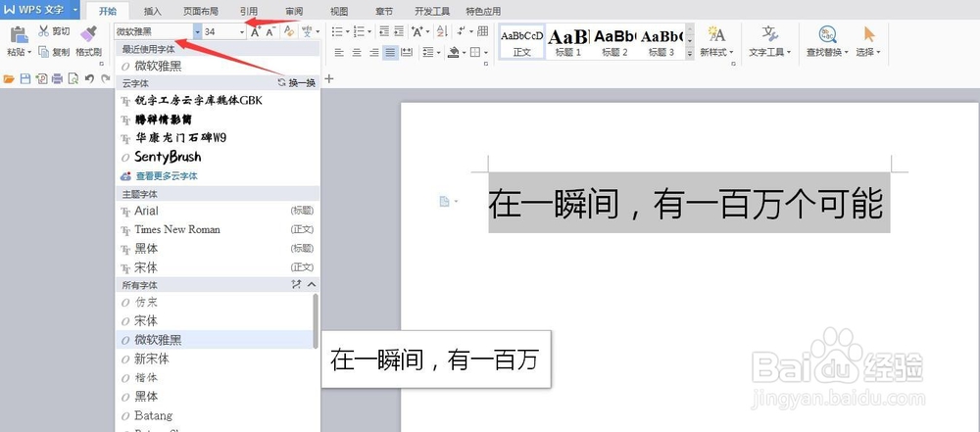
Task: Click the Copy (复制) icon
Action: (x=44, y=52)
